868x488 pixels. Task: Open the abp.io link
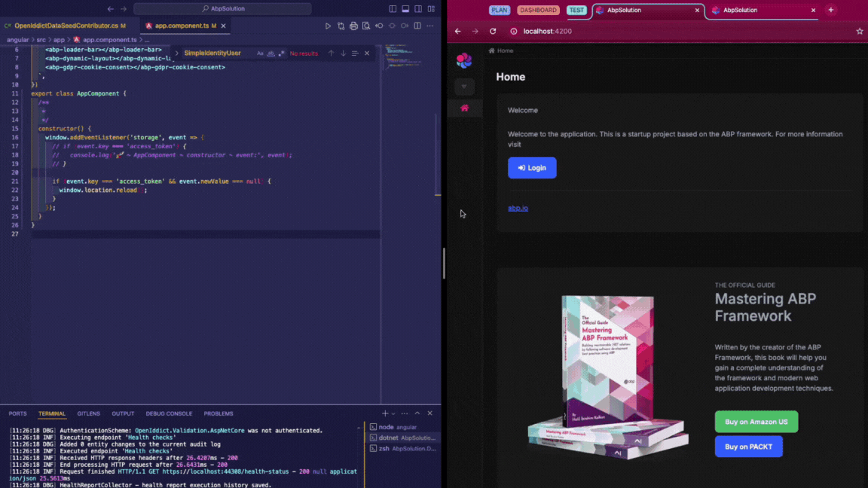[518, 208]
